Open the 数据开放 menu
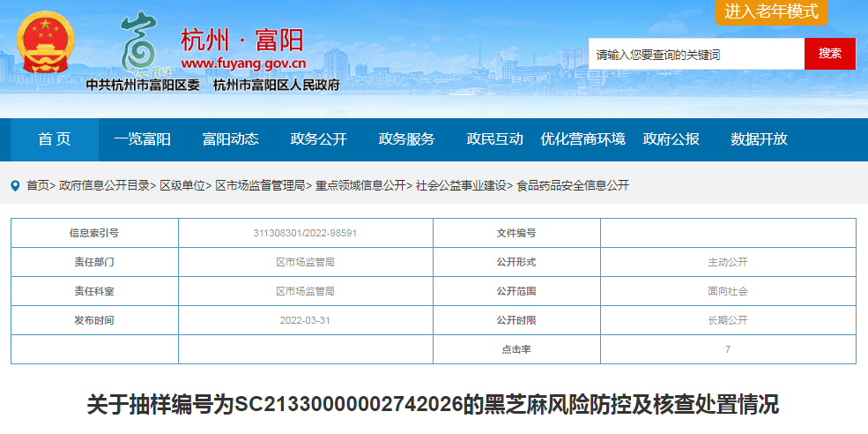 759,139
